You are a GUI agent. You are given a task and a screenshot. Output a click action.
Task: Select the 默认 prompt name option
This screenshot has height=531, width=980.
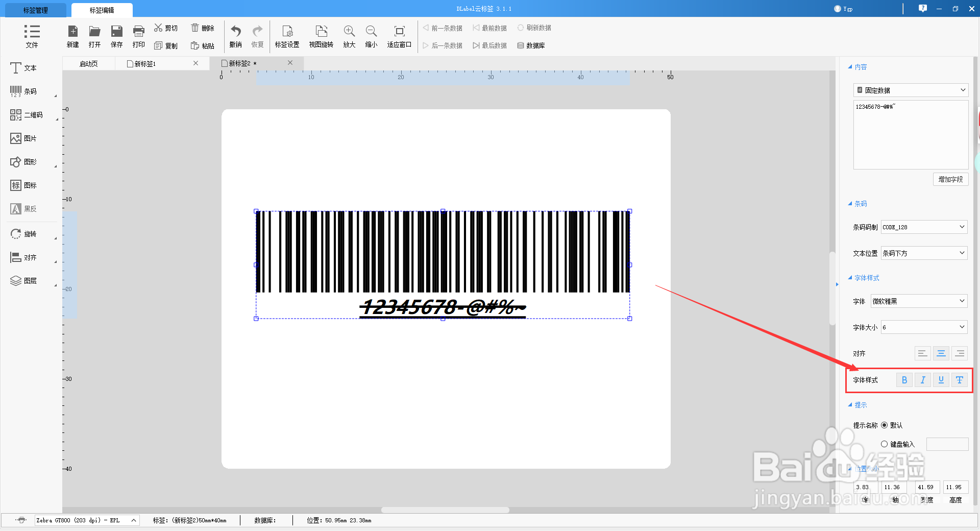tap(885, 425)
